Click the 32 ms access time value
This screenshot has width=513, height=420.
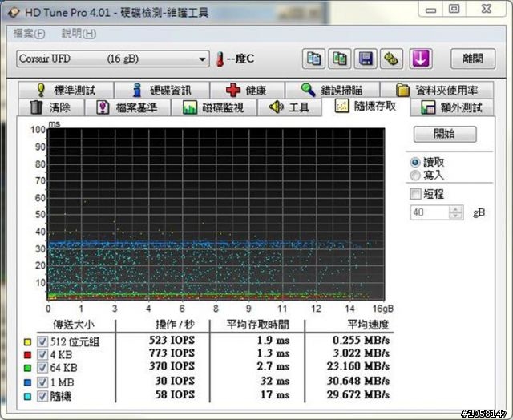tap(275, 381)
